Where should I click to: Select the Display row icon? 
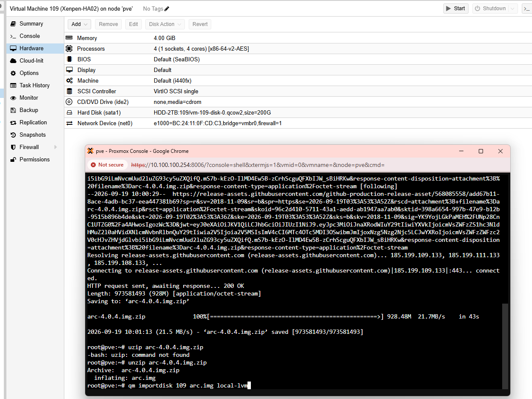(69, 70)
